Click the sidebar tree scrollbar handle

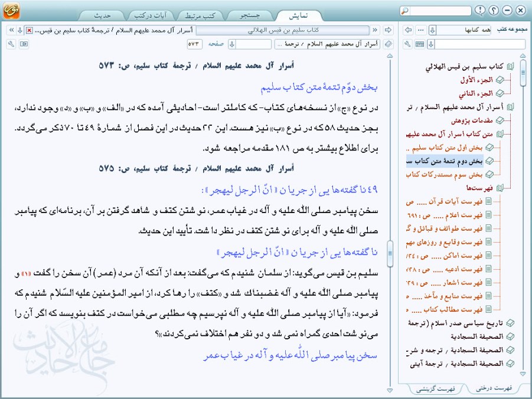[523, 73]
